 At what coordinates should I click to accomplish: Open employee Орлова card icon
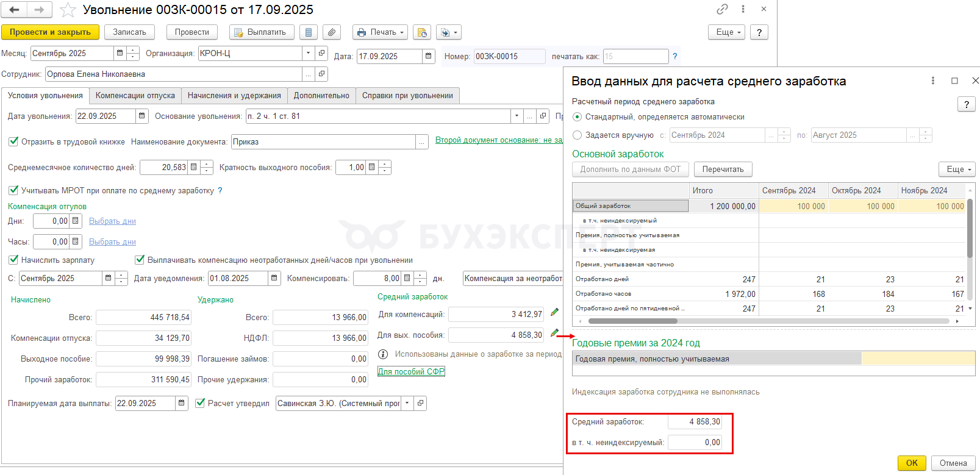coord(322,74)
